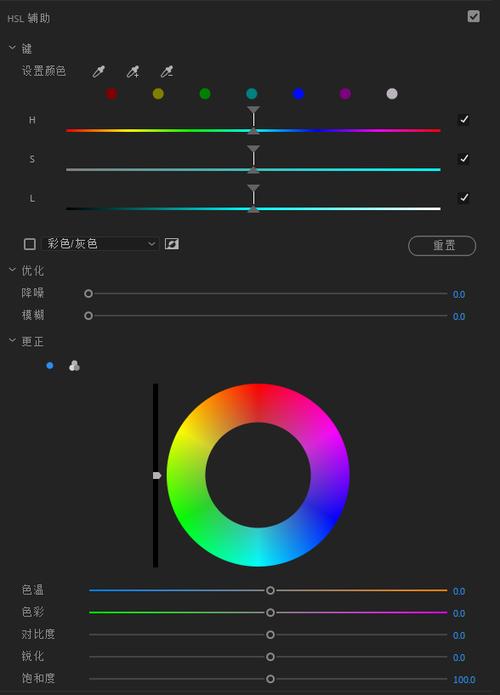Select the add color eyedropper (plus)
The height and width of the screenshot is (695, 500).
pos(133,71)
